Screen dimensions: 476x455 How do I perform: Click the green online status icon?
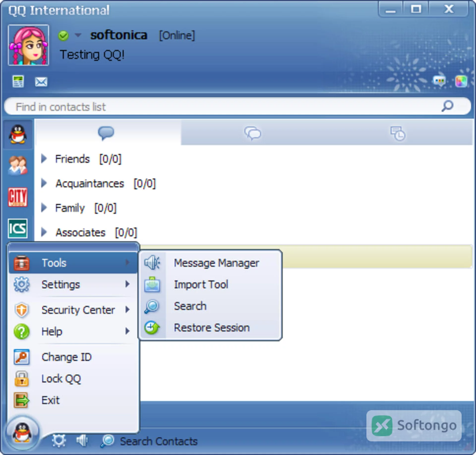point(63,36)
